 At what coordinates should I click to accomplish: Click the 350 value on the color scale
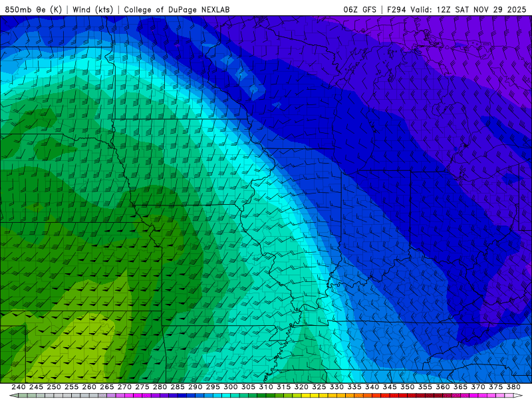[x=407, y=387]
